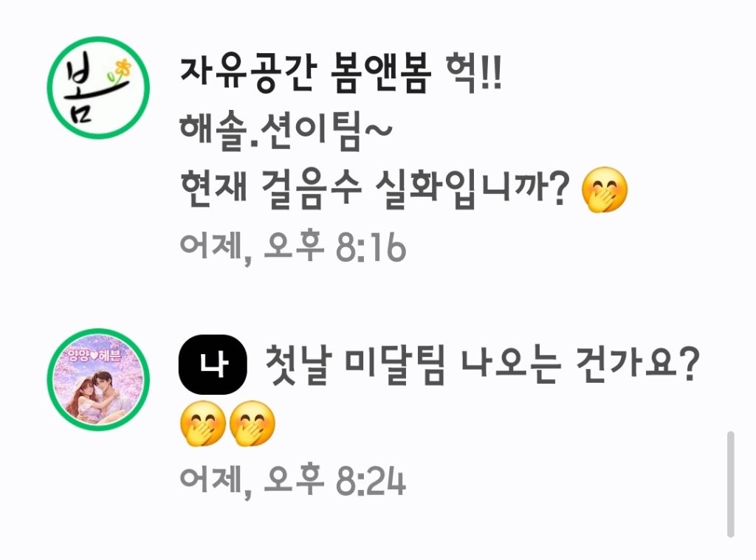The height and width of the screenshot is (560, 756).
Task: Tap the second giggling emoji under 첫날
Action: (x=252, y=424)
